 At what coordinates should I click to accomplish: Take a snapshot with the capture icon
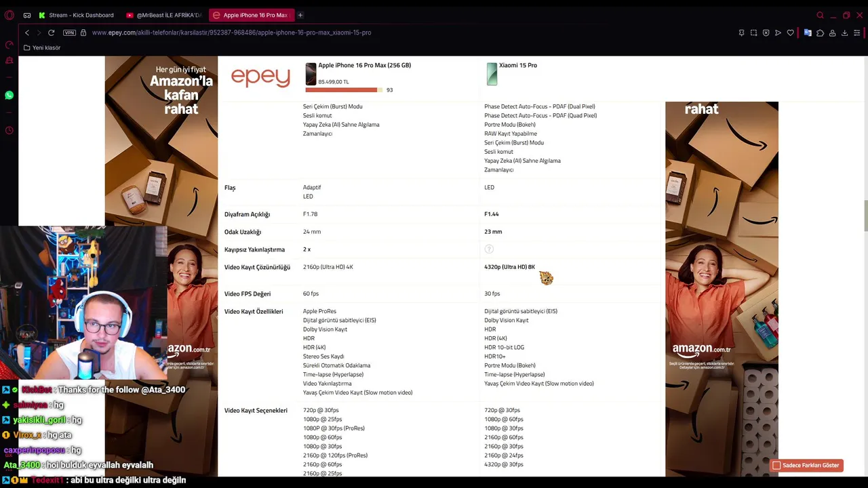pyautogui.click(x=753, y=33)
